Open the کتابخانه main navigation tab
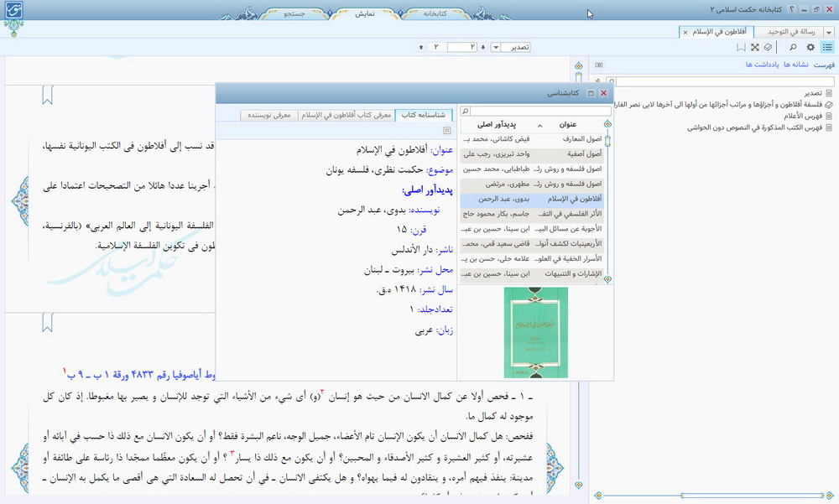839x504 pixels. coord(435,13)
